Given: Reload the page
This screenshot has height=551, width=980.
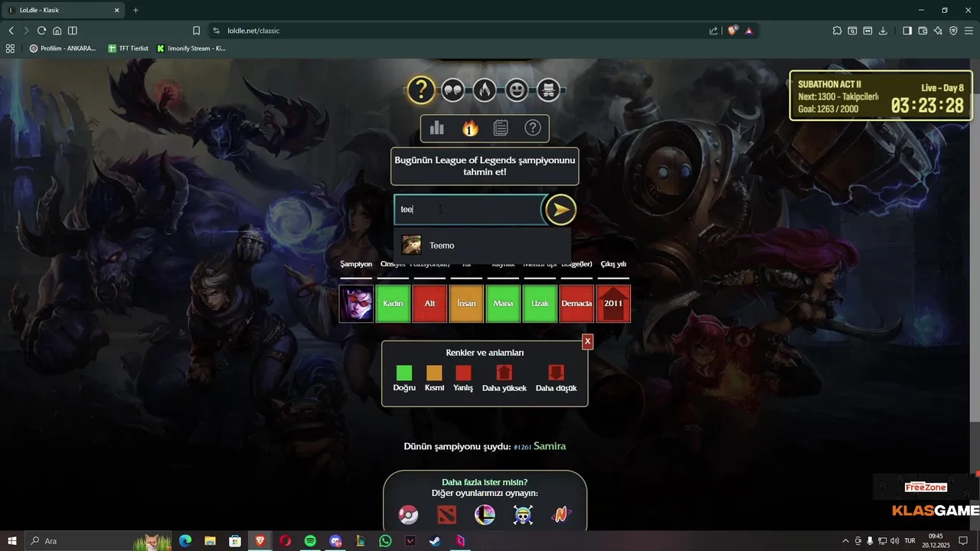Looking at the screenshot, I should [41, 31].
